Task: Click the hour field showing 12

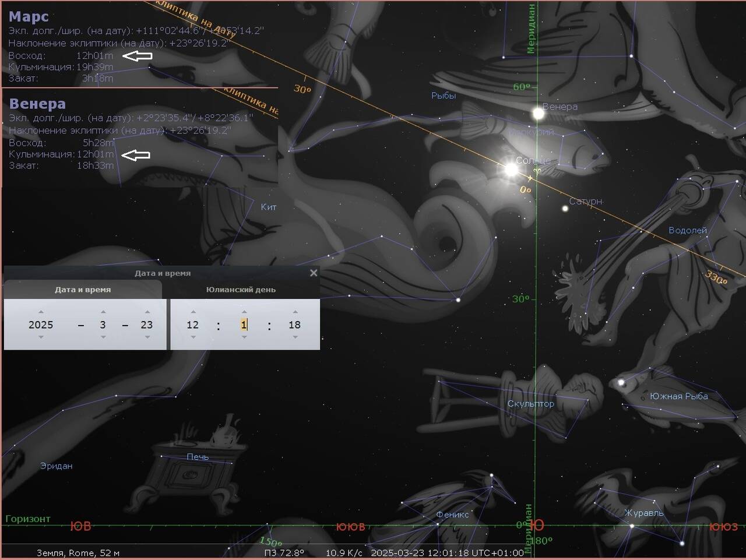Action: click(193, 325)
